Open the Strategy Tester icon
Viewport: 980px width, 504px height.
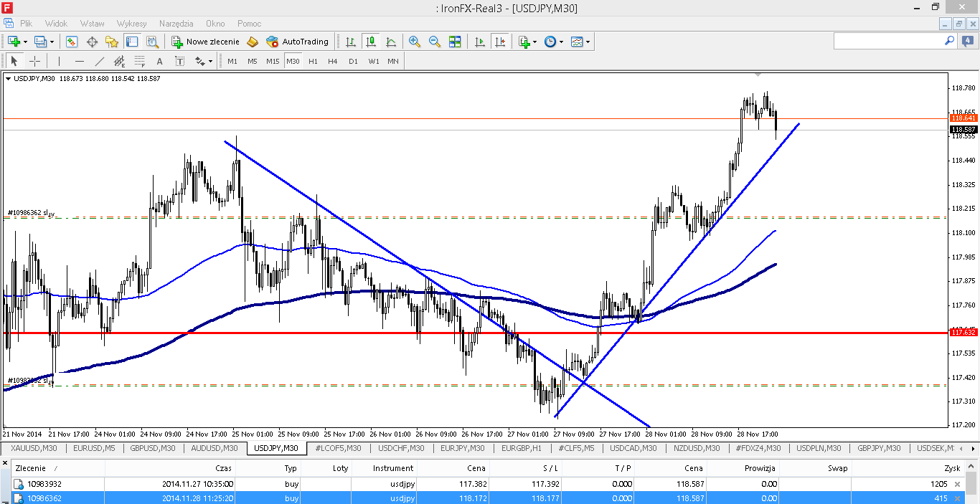pos(152,42)
